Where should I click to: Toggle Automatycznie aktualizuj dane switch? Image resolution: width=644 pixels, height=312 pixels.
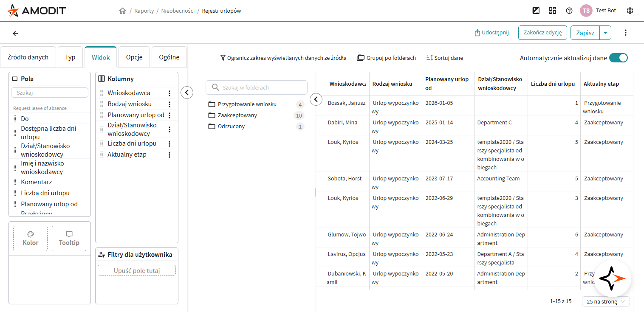pyautogui.click(x=618, y=58)
